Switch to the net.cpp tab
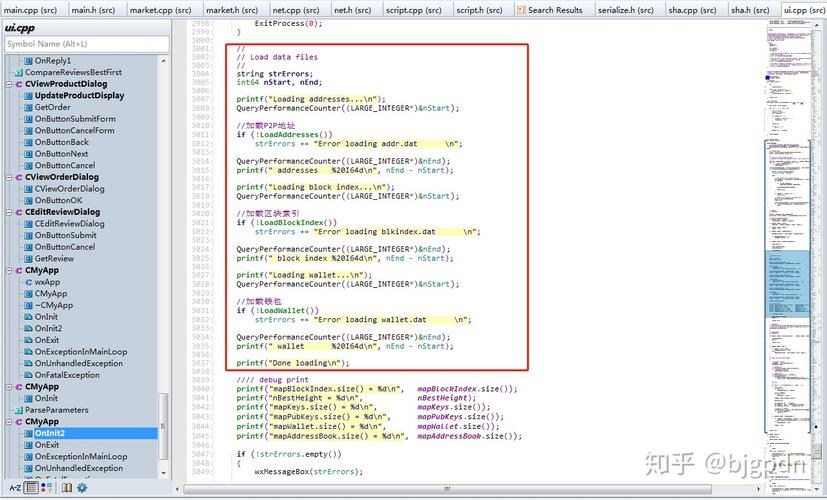 tap(296, 9)
